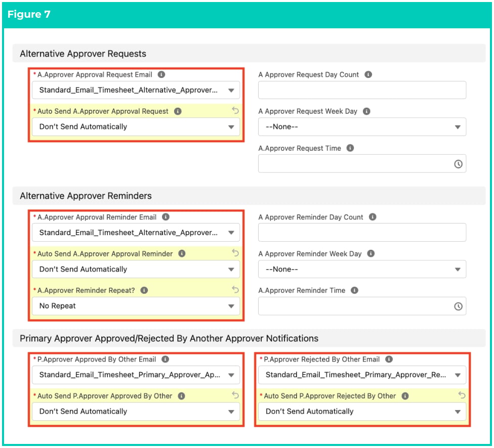Show info for A Approver Reminder Week Day
The height and width of the screenshot is (448, 494).
point(371,253)
